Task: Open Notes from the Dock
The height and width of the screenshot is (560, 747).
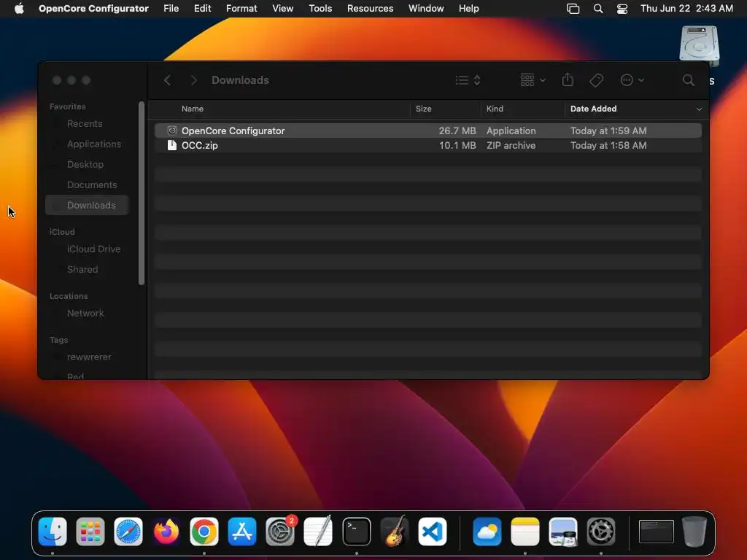Action: click(x=525, y=532)
